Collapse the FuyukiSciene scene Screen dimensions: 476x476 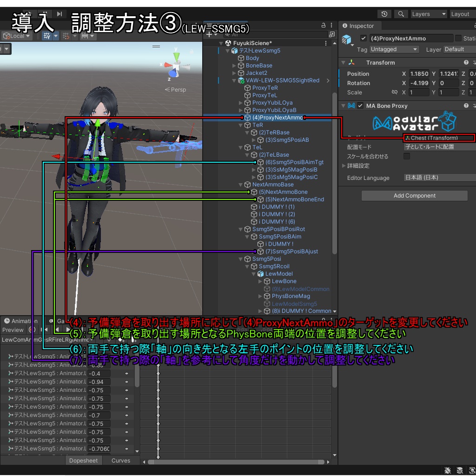(x=221, y=43)
